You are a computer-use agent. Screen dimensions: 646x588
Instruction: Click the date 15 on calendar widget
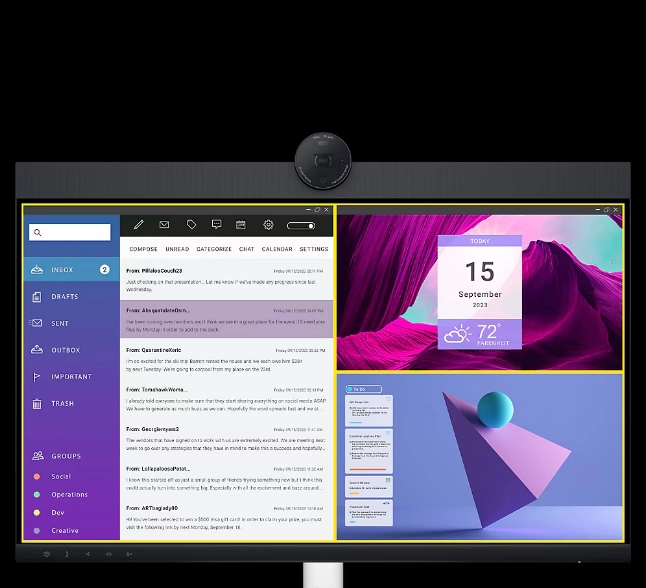pos(480,272)
